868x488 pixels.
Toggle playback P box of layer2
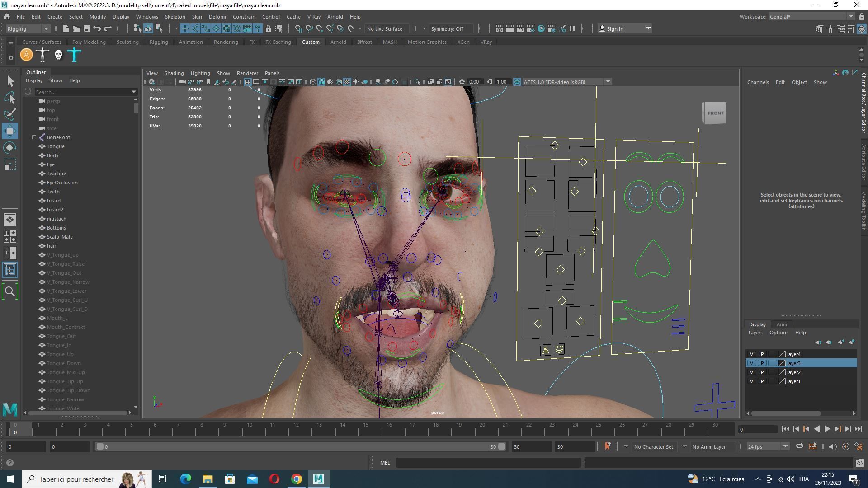(x=762, y=372)
